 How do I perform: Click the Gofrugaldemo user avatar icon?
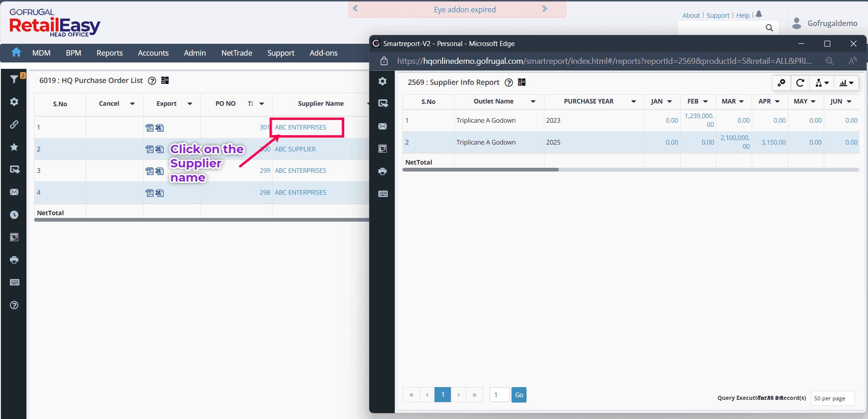pyautogui.click(x=797, y=23)
